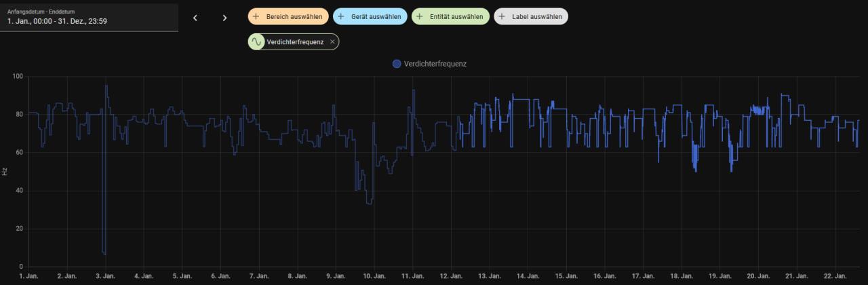Click sine wave icon on Verdichterfrequenz chip

[x=256, y=42]
